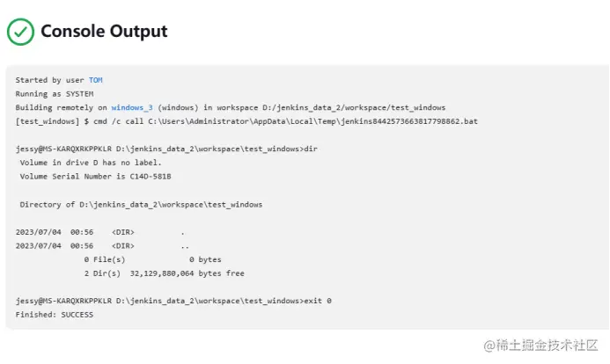Image resolution: width=610 pixels, height=364 pixels.
Task: Click the '32,129,880,064 bytes free' text
Action: coord(187,273)
